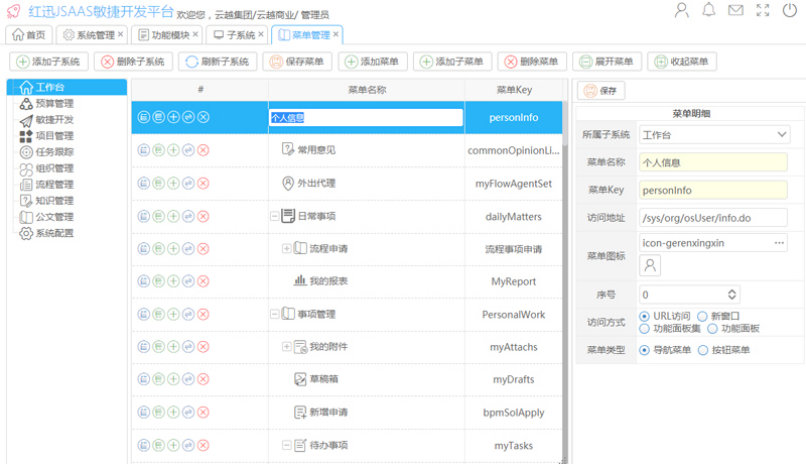Viewport: 806px width, 464px height.
Task: Switch to 首页 tab
Action: point(29,34)
